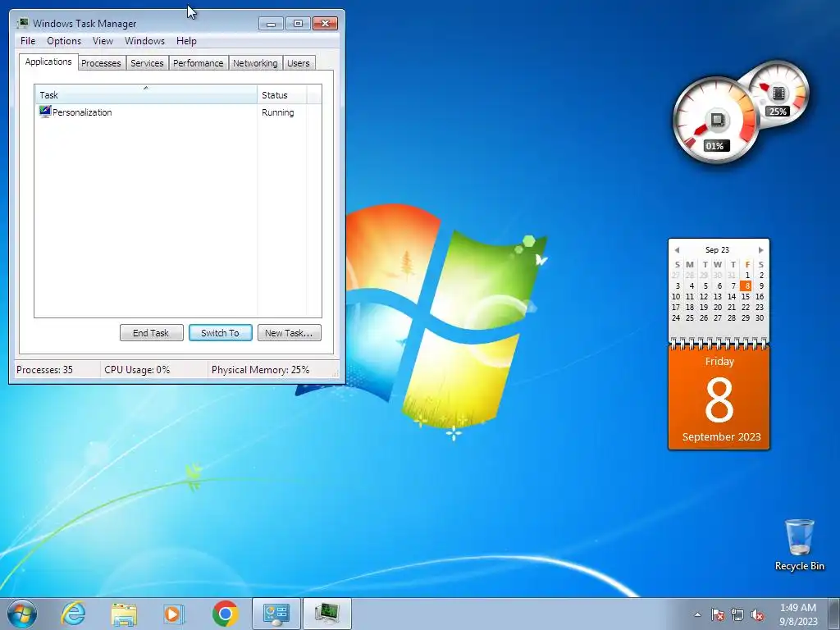Click the CPU meter gadget dial
Image resolution: width=840 pixels, height=630 pixels.
tap(715, 121)
